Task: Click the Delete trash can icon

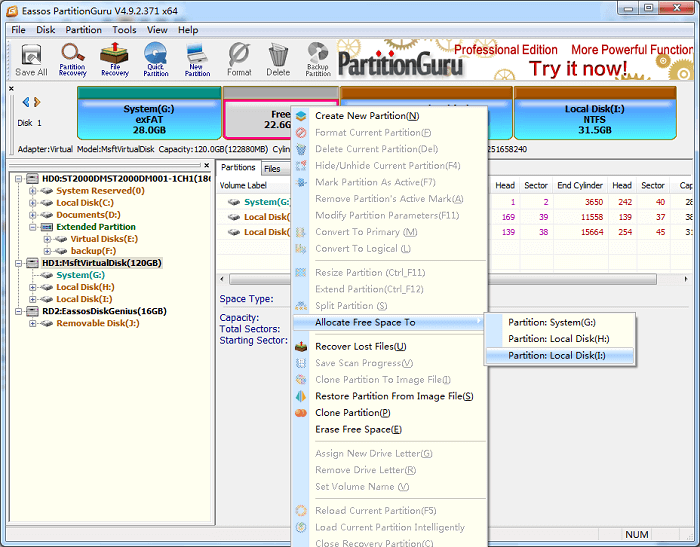Action: point(278,60)
